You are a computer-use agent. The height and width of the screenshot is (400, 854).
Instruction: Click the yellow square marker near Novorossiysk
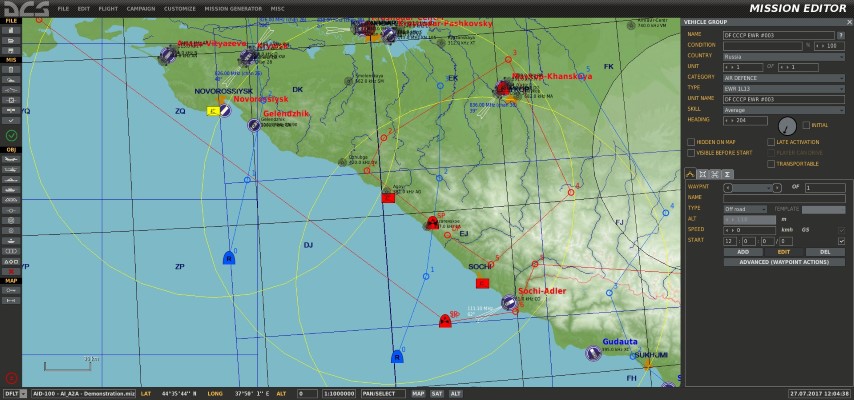pyautogui.click(x=213, y=111)
